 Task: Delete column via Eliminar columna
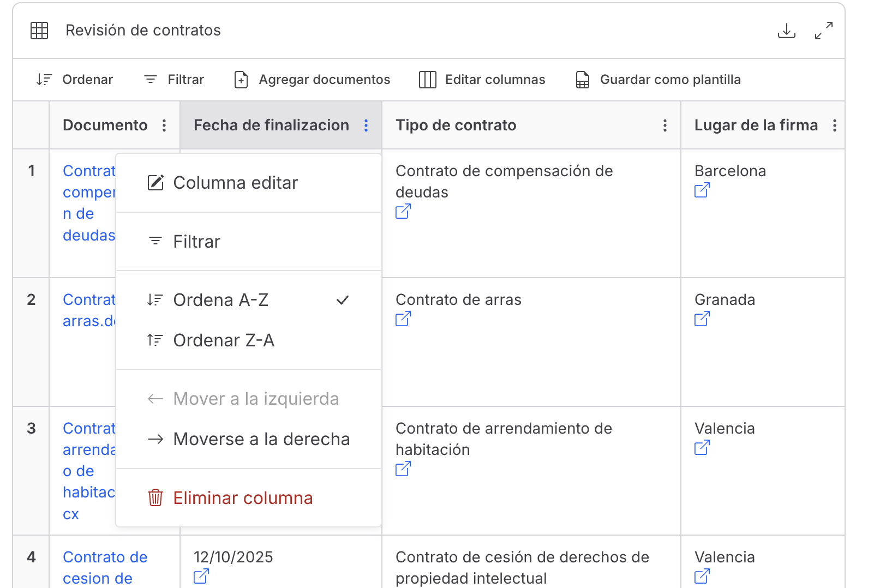[243, 498]
